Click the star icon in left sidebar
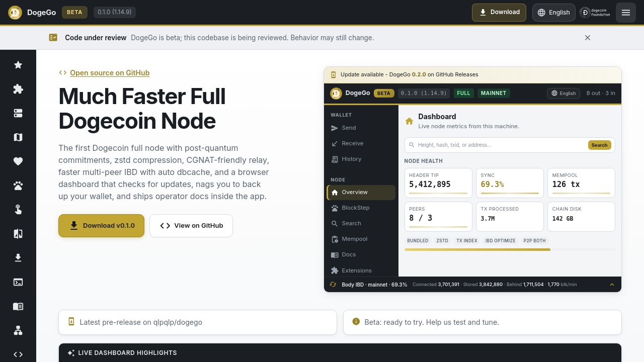The image size is (644, 362). 18,65
